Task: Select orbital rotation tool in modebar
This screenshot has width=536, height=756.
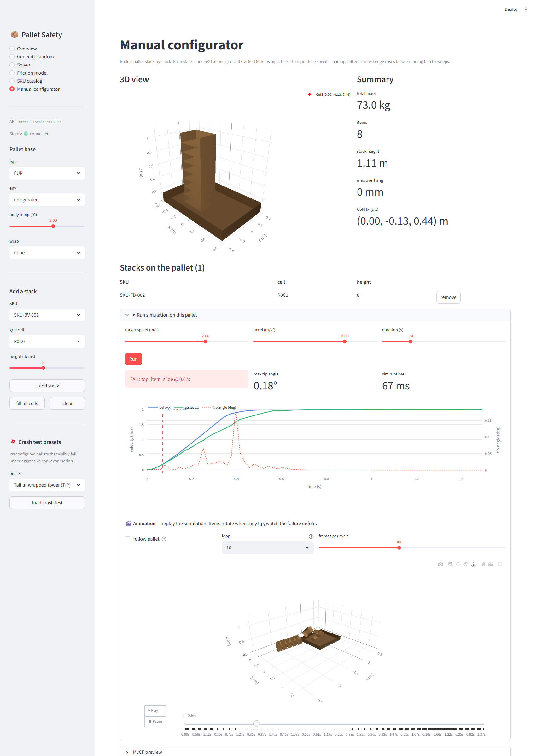Action: (466, 564)
